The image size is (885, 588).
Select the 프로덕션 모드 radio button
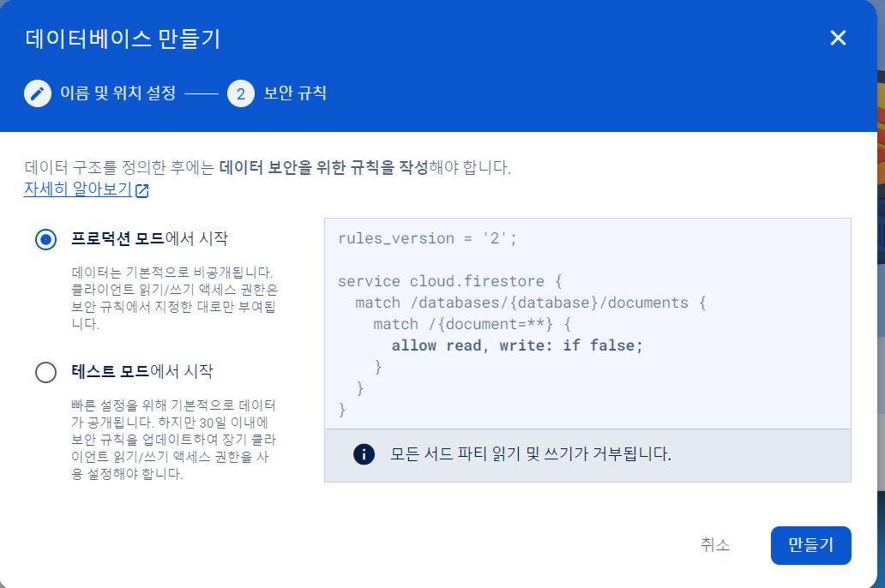pos(45,239)
